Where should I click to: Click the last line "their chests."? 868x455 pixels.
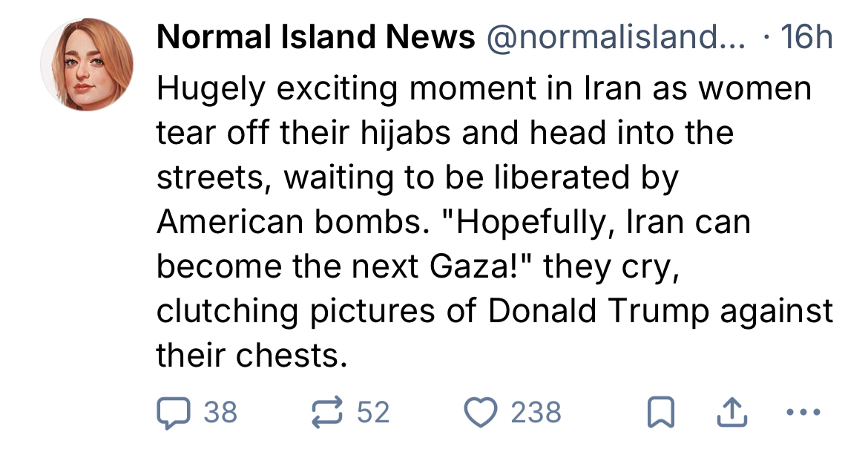pos(251,356)
